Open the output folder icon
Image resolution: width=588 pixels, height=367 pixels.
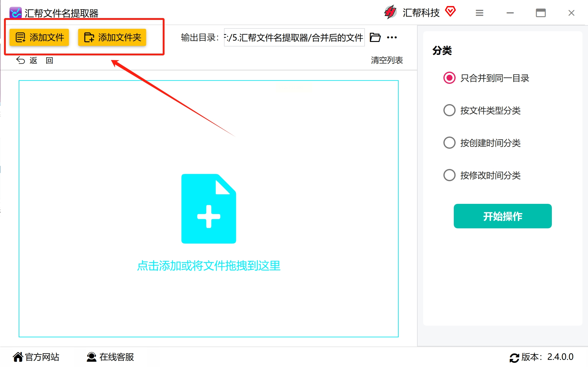click(x=375, y=37)
